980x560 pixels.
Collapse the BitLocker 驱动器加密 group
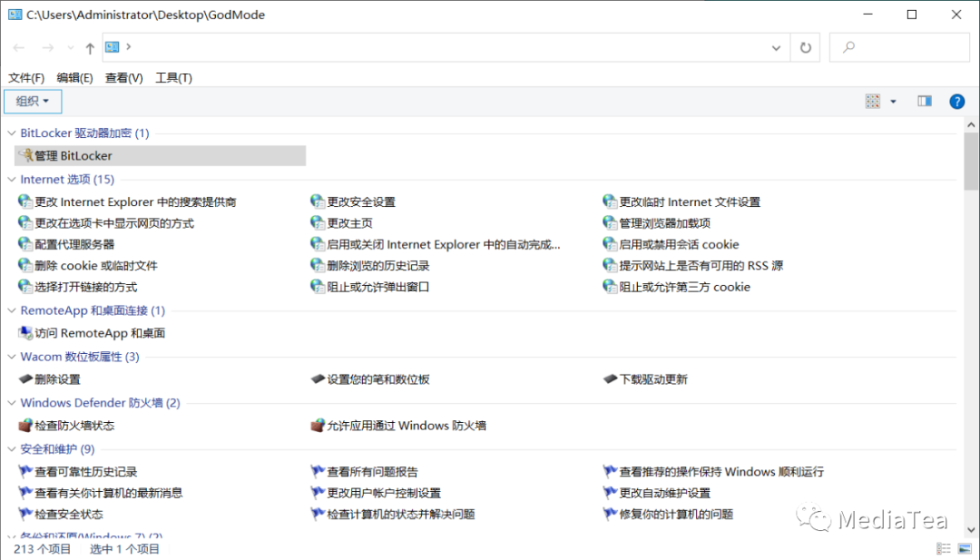point(12,133)
